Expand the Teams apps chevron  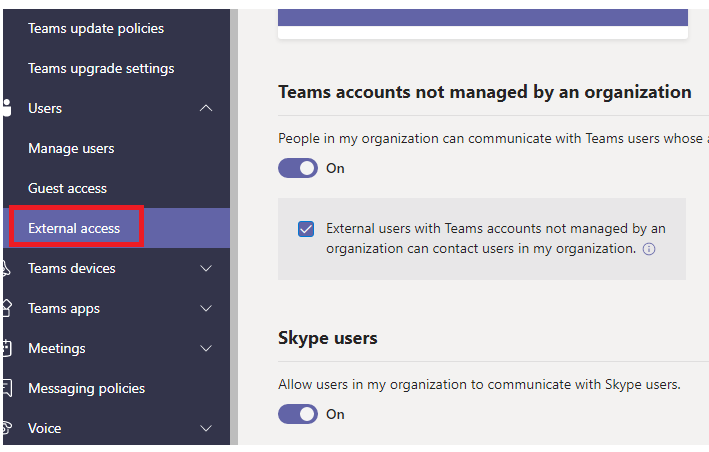coord(207,308)
